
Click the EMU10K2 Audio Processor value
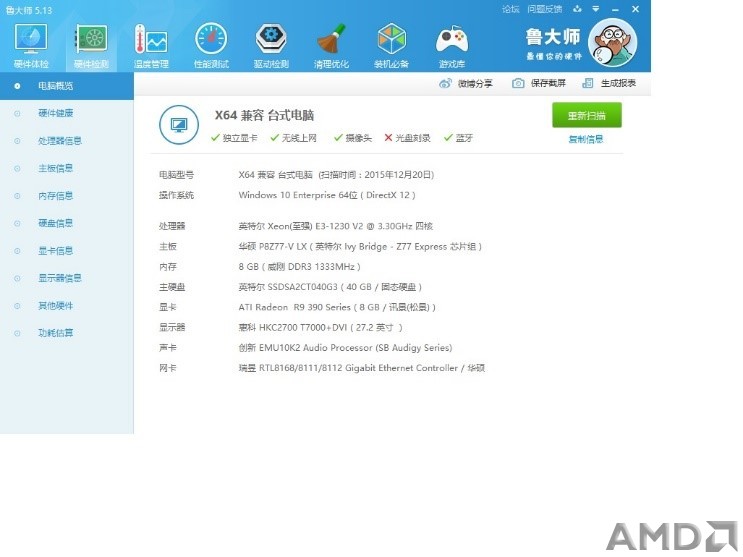click(345, 348)
